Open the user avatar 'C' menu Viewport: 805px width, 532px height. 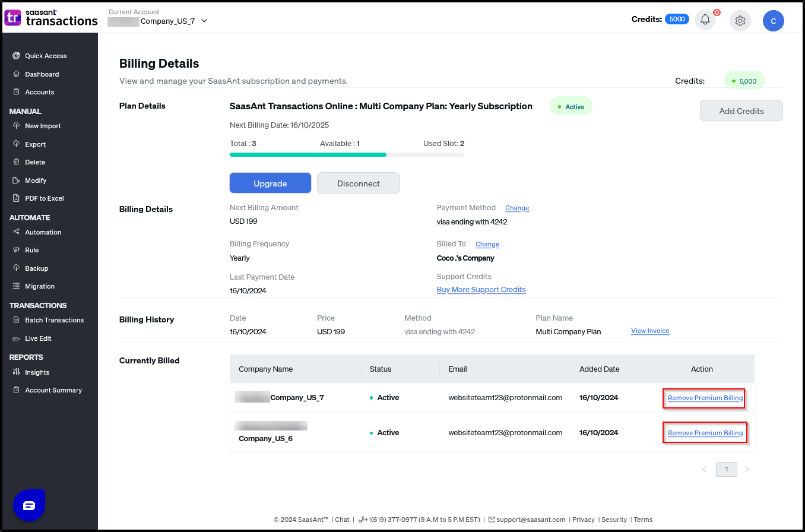click(x=773, y=21)
